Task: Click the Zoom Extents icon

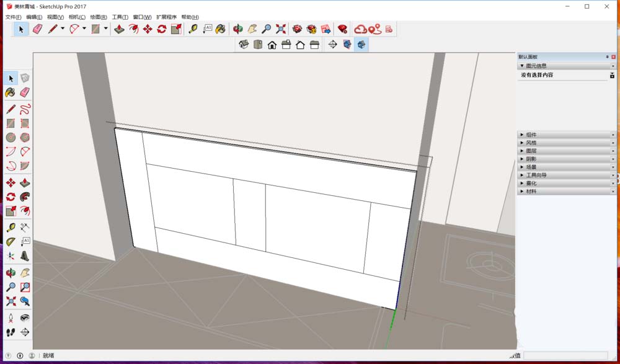Action: click(x=9, y=301)
